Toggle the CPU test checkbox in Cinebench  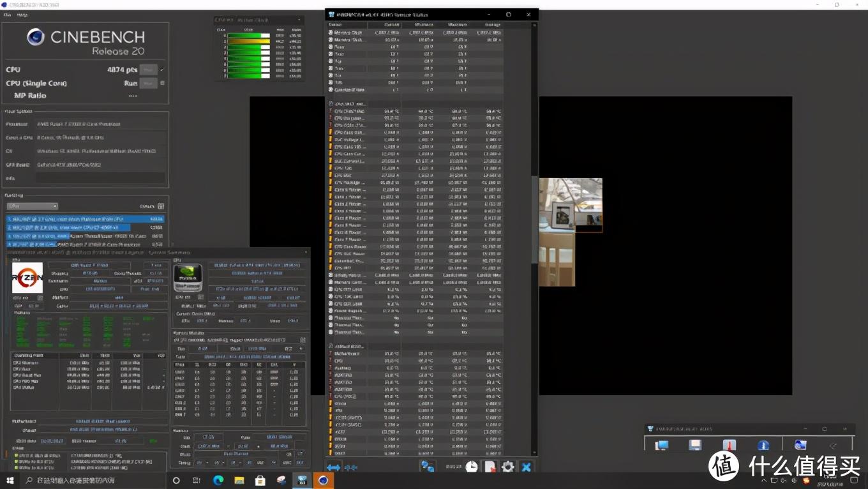[162, 70]
